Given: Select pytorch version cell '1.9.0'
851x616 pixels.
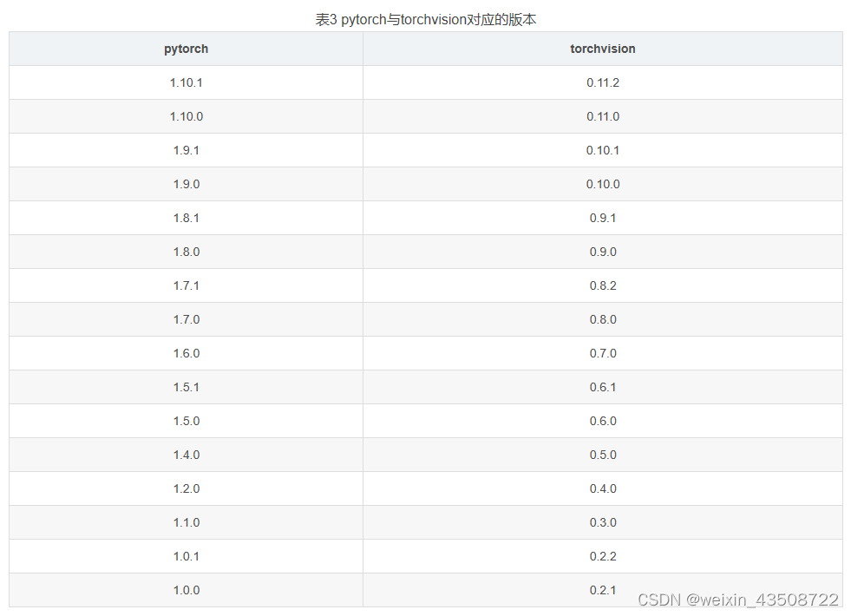Looking at the screenshot, I should pos(187,184).
